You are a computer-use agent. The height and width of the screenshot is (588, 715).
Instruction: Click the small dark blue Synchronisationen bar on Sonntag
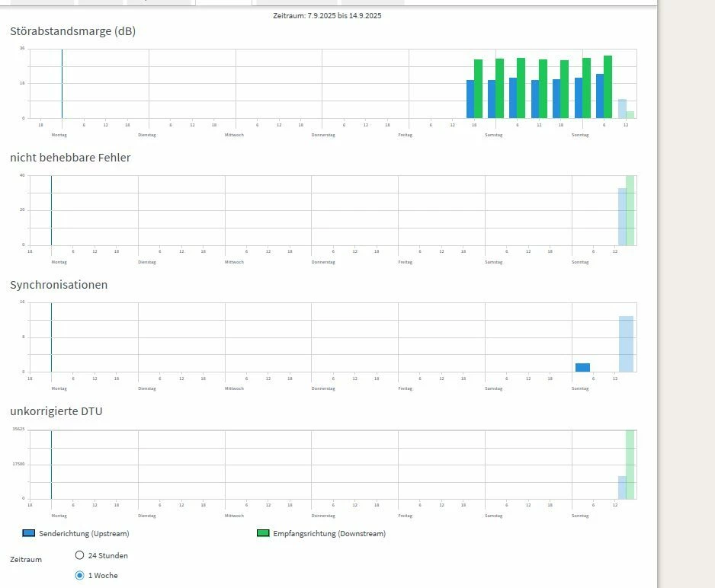click(x=582, y=368)
